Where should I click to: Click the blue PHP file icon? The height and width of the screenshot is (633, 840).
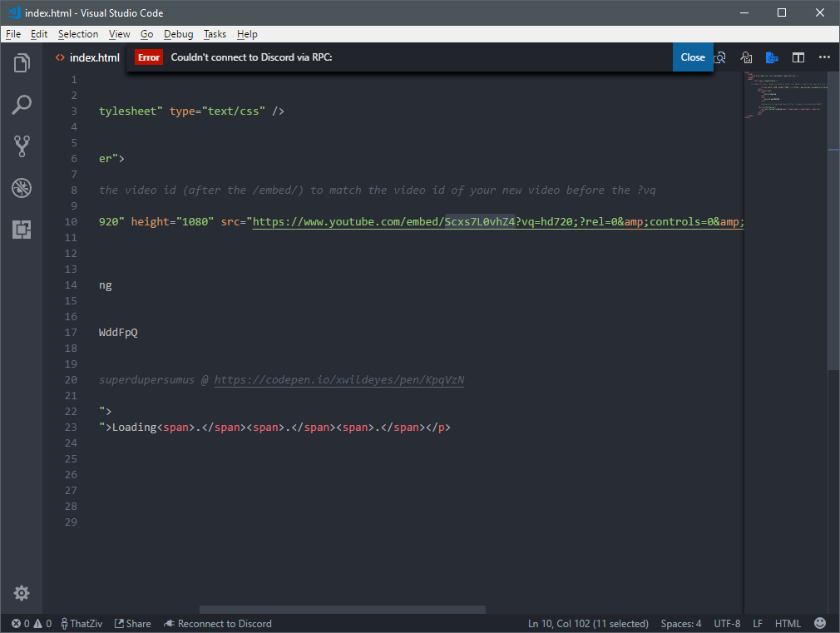coord(772,57)
